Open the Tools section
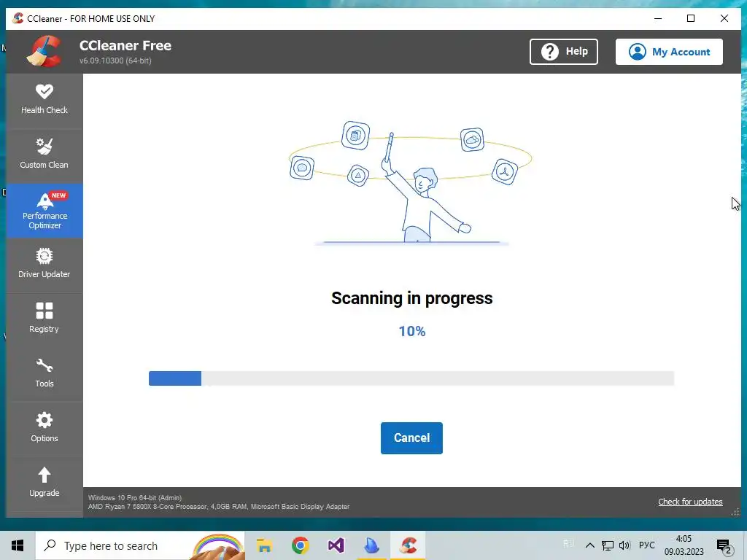747x560 pixels. [x=44, y=375]
